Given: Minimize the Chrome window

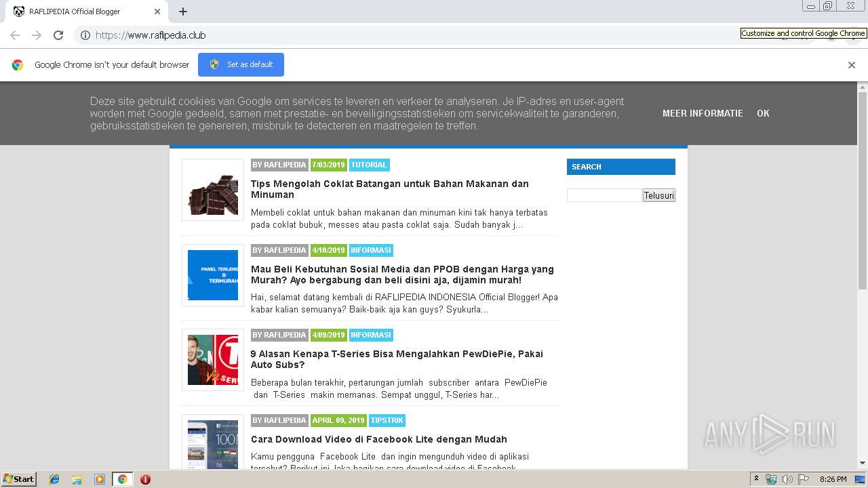Looking at the screenshot, I should click(x=811, y=5).
